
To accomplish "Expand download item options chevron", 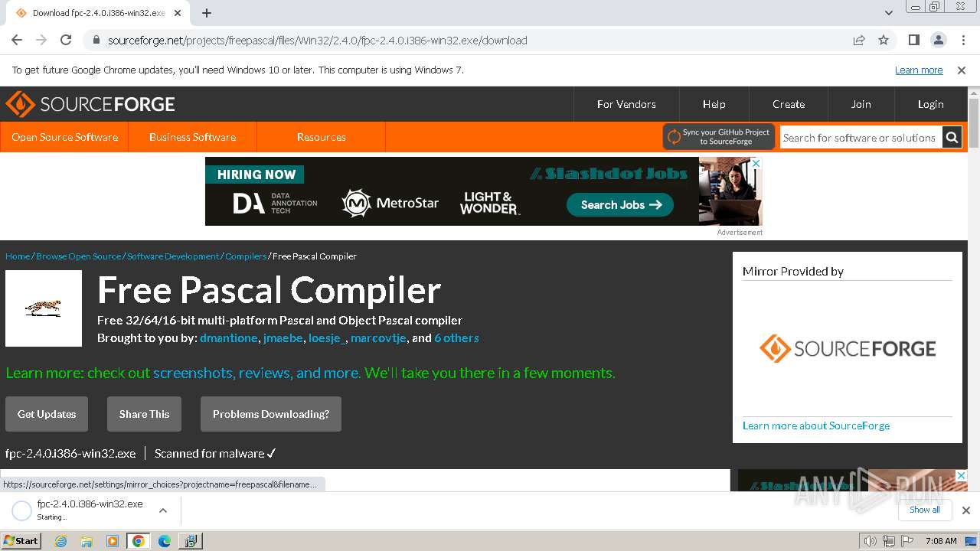I will tap(162, 510).
